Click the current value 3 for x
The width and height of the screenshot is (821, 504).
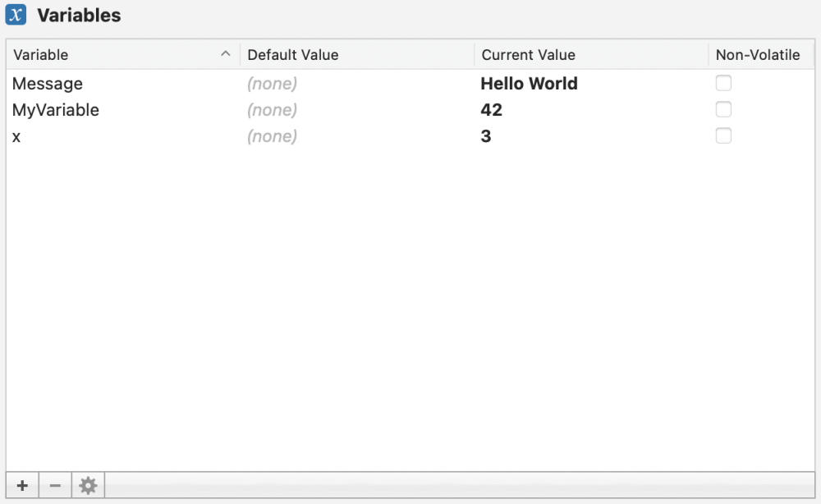[486, 136]
